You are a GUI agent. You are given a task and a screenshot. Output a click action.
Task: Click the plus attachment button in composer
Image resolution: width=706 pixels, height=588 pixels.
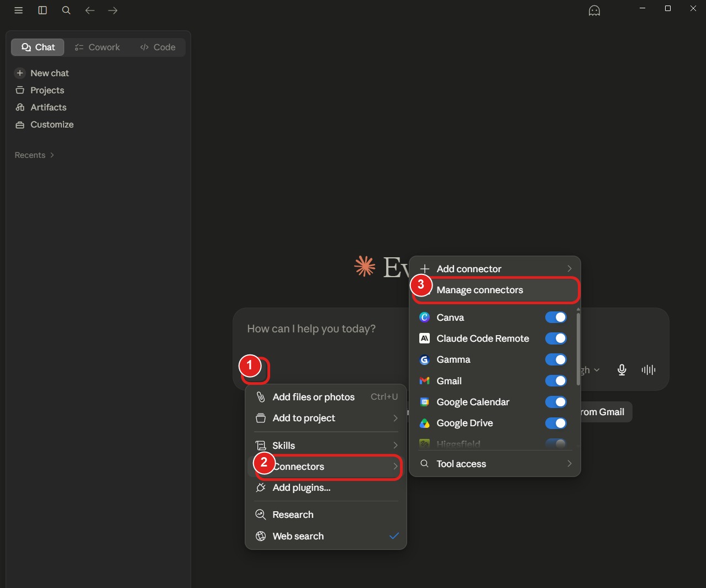(255, 370)
